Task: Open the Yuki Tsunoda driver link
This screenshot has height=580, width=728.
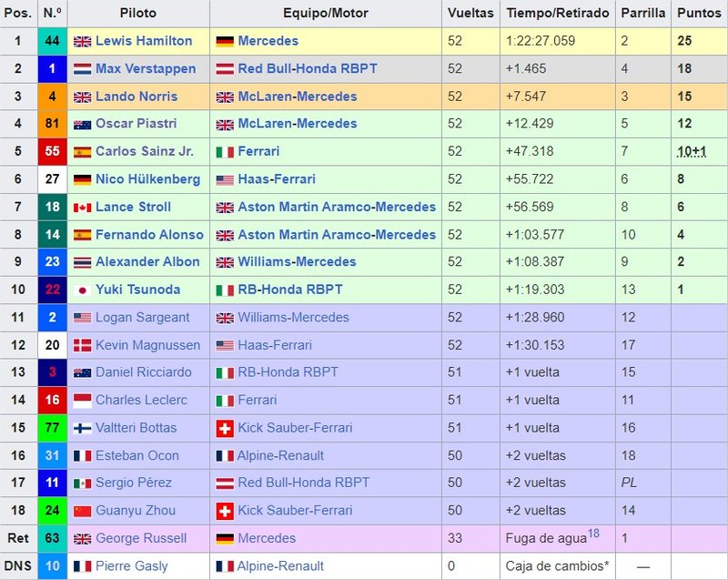Action: 138,290
